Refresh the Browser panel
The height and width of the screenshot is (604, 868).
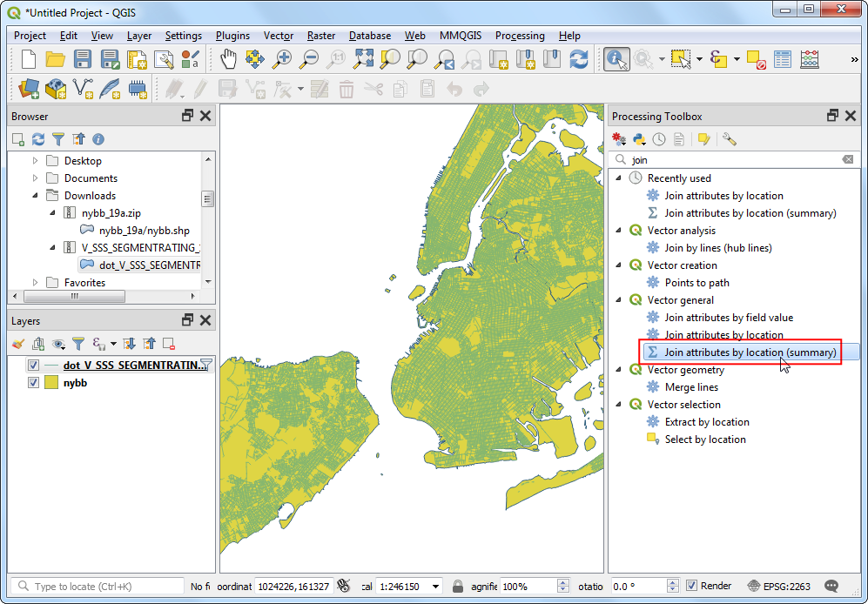[38, 139]
